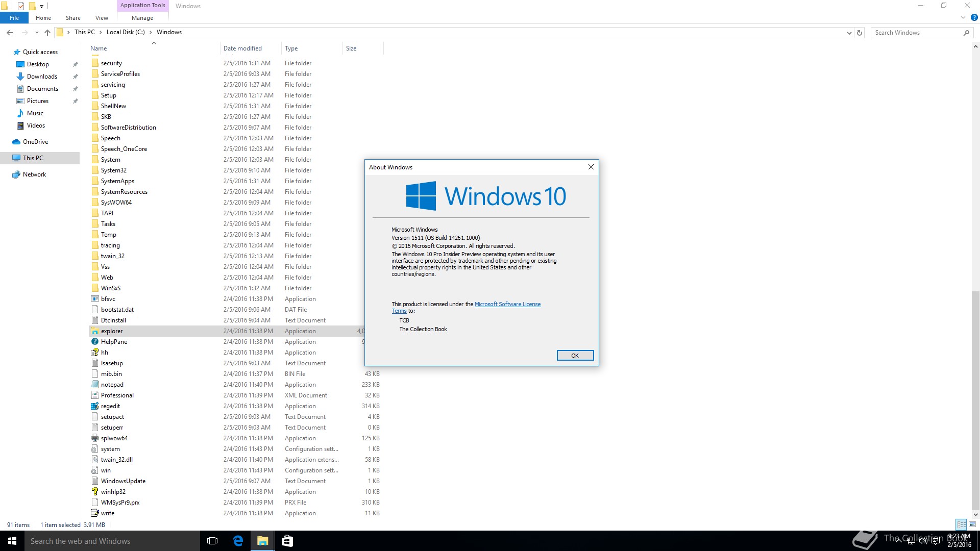Open Explorer help question mark

coord(974,17)
